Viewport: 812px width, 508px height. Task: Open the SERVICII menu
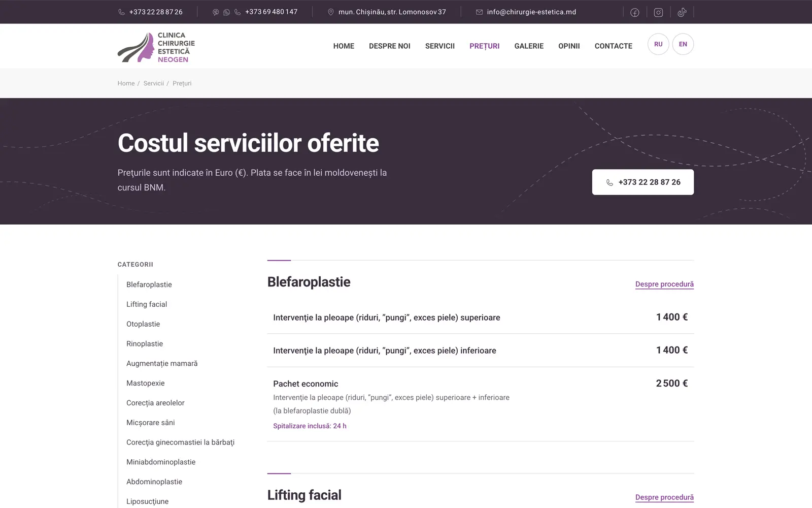click(x=440, y=46)
